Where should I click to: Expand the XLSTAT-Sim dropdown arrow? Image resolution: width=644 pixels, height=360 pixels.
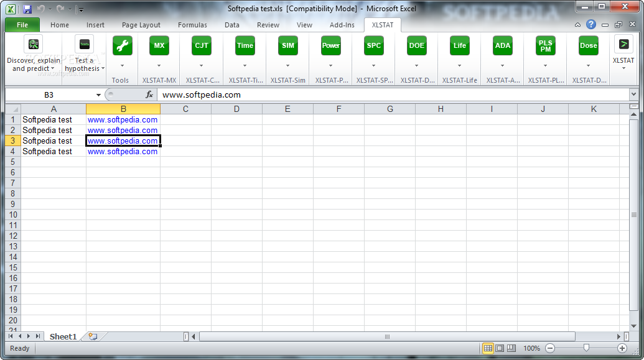pyautogui.click(x=288, y=66)
